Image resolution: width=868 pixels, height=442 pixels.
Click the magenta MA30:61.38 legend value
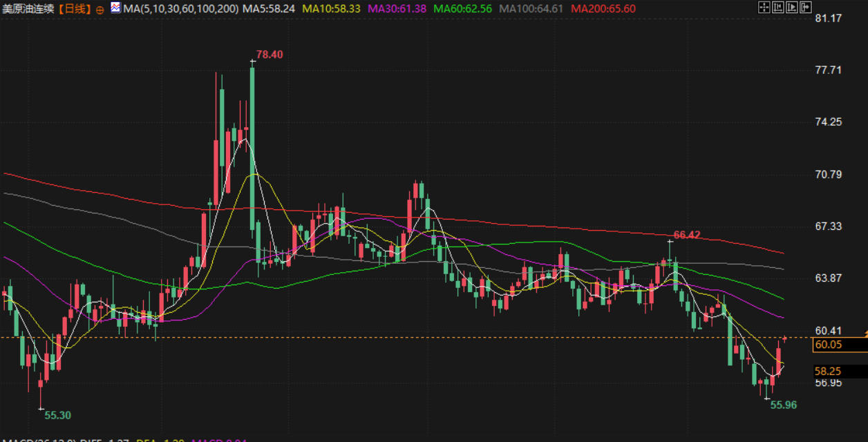pos(397,9)
